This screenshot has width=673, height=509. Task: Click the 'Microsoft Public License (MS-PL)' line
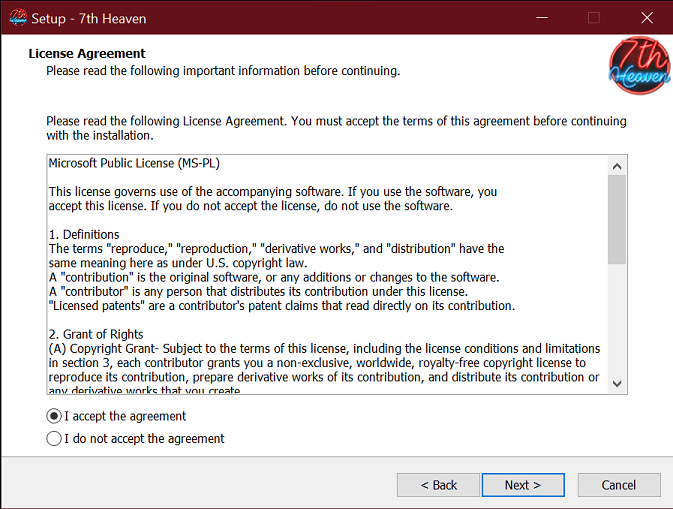coord(134,163)
